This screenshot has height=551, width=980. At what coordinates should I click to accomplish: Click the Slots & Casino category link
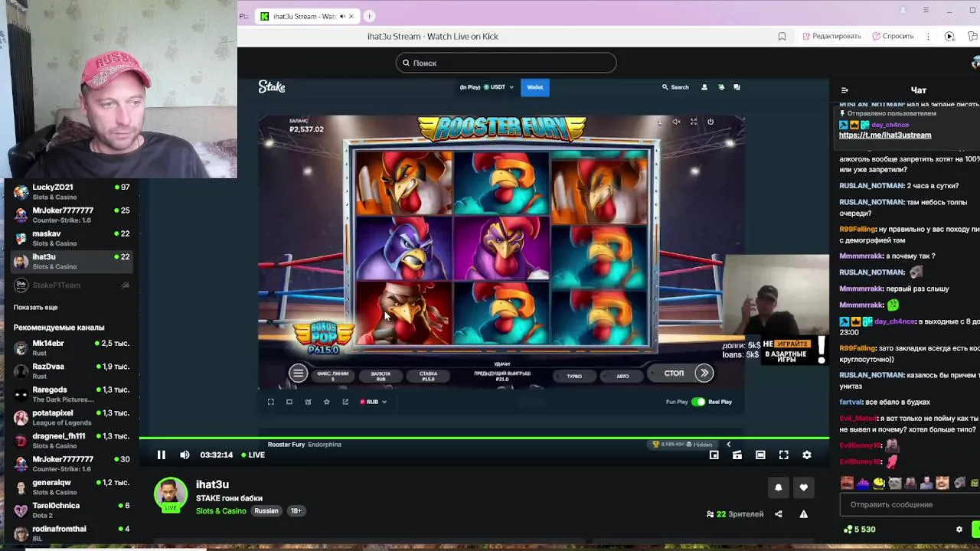pyautogui.click(x=220, y=510)
